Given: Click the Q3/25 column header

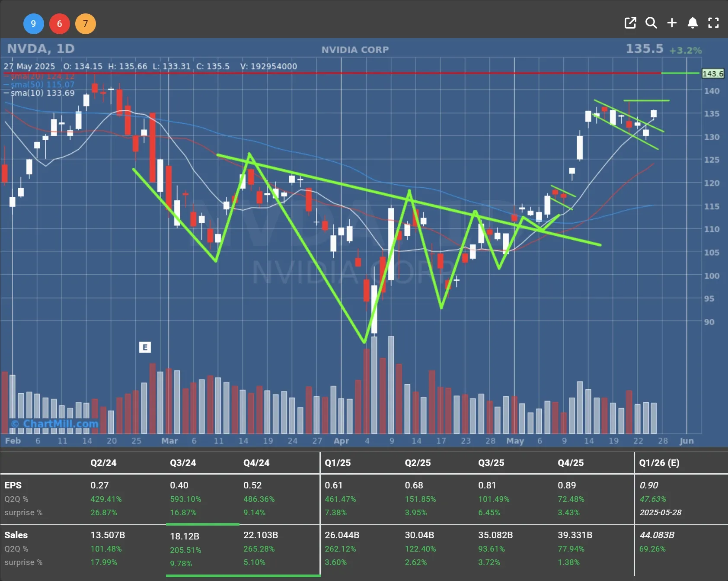Looking at the screenshot, I should pos(491,463).
